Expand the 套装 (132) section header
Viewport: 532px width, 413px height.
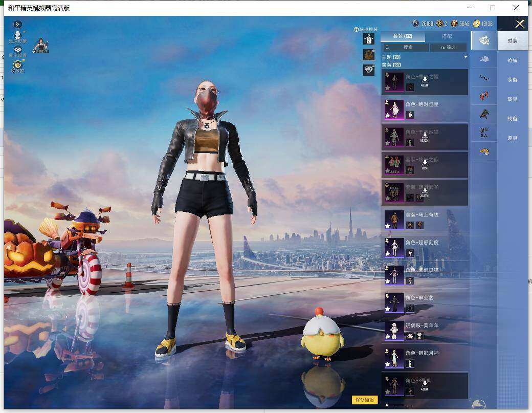[x=391, y=64]
